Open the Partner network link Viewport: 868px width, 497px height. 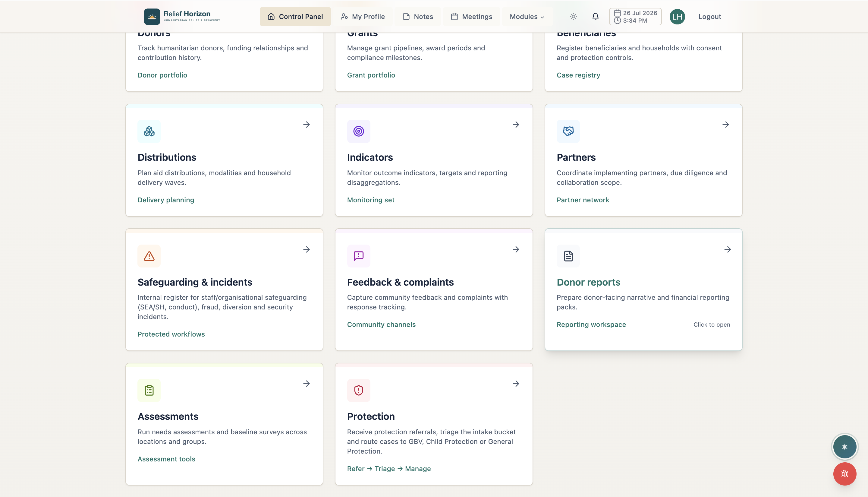pos(583,200)
